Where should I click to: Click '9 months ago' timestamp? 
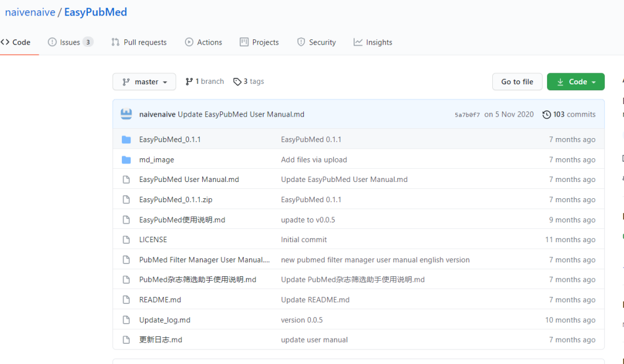[572, 220]
